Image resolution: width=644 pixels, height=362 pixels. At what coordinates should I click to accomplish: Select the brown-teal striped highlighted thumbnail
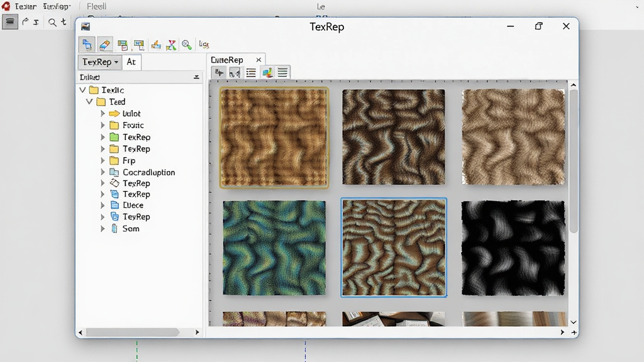tap(394, 248)
